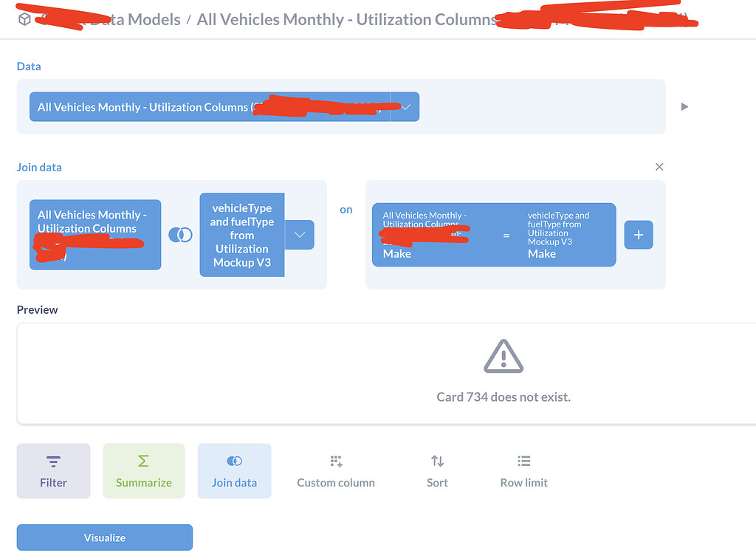
Task: Add a Filter step
Action: click(x=53, y=471)
